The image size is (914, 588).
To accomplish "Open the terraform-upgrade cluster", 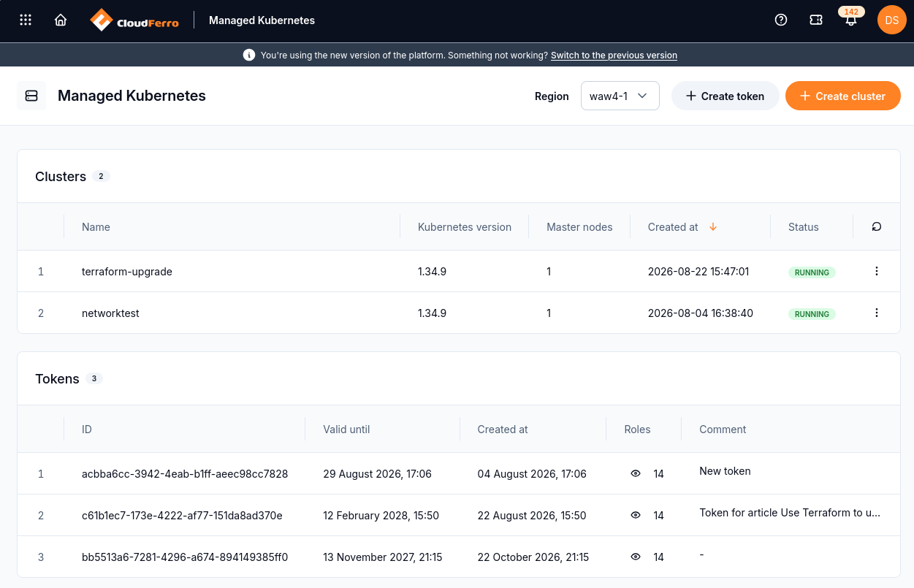I will 127,272.
